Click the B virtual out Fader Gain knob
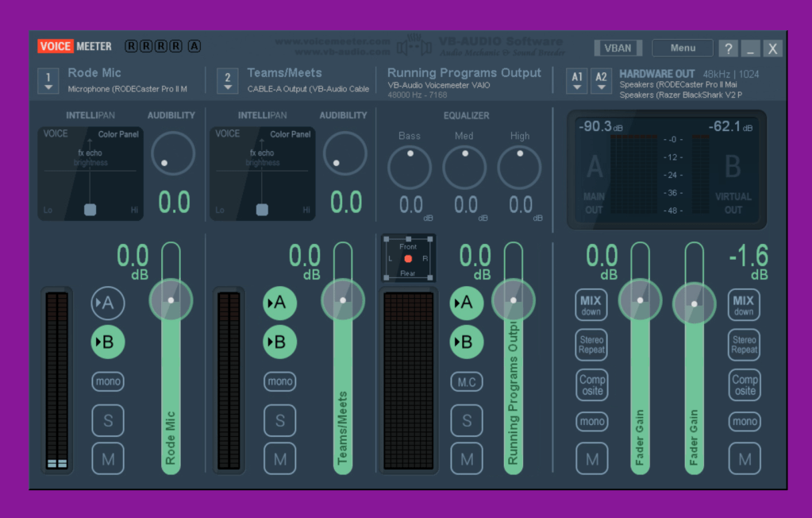Viewport: 812px width, 518px height. (x=694, y=304)
